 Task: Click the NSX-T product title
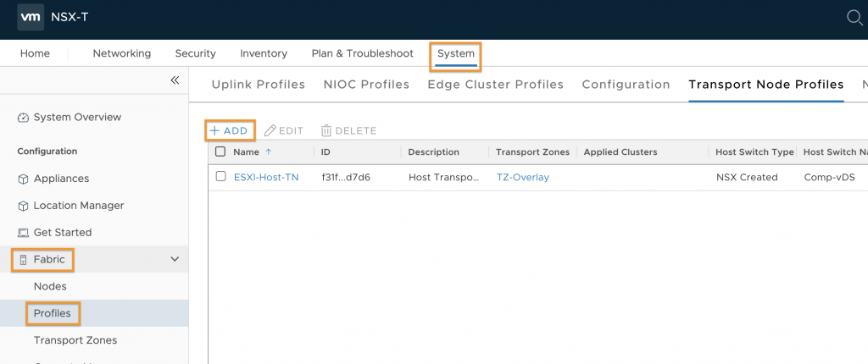[70, 17]
